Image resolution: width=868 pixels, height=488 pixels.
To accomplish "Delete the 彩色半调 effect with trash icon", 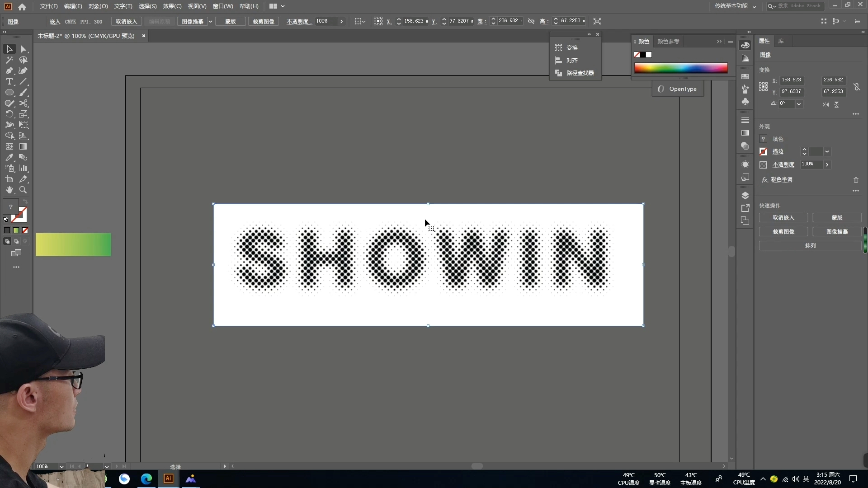I will click(x=856, y=180).
